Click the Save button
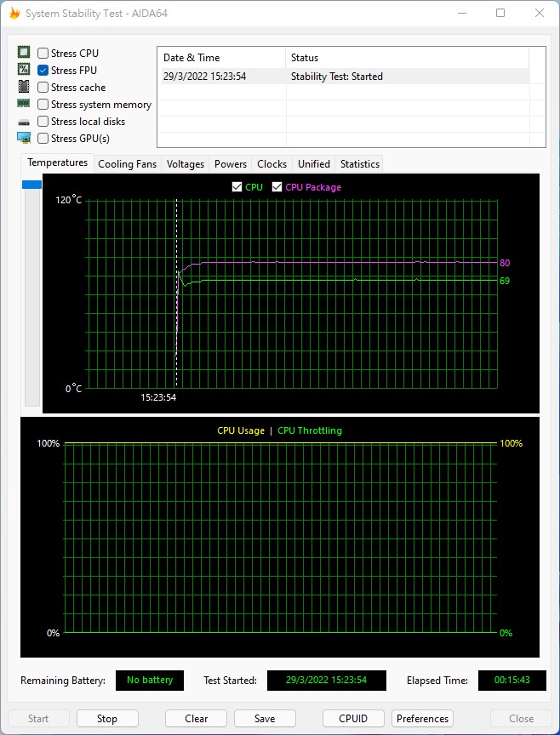This screenshot has height=735, width=560. 265,719
